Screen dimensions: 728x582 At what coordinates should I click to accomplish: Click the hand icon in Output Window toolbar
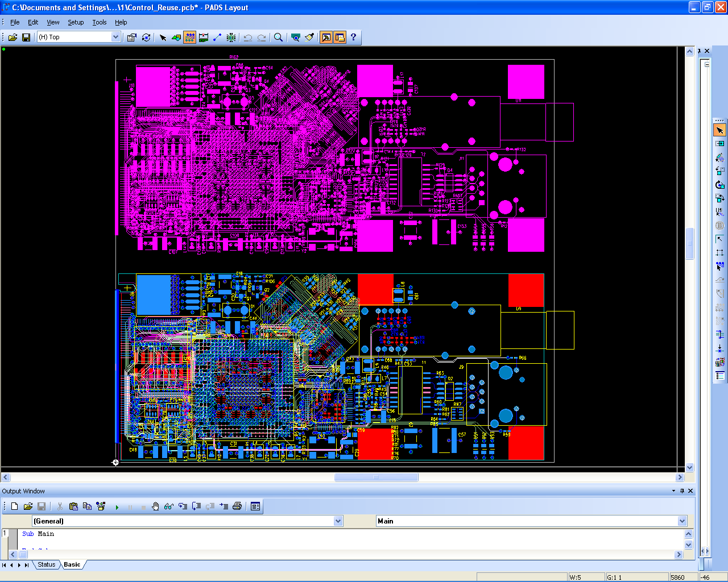(x=155, y=506)
